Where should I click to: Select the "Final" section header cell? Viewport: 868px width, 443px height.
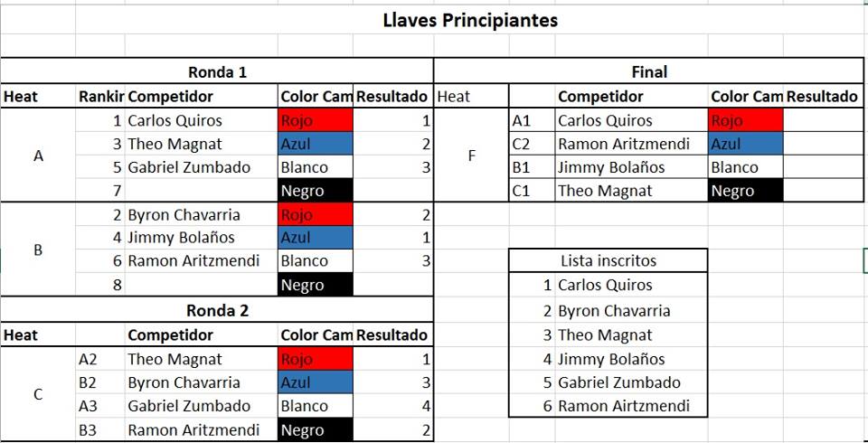pyautogui.click(x=648, y=72)
